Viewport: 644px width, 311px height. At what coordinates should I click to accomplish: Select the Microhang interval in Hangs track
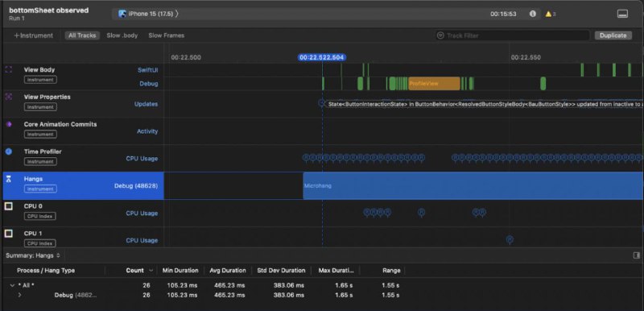pos(473,185)
